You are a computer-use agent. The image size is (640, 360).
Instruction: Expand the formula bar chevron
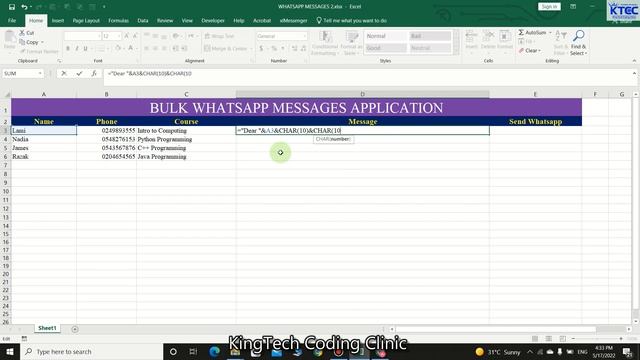tap(634, 73)
